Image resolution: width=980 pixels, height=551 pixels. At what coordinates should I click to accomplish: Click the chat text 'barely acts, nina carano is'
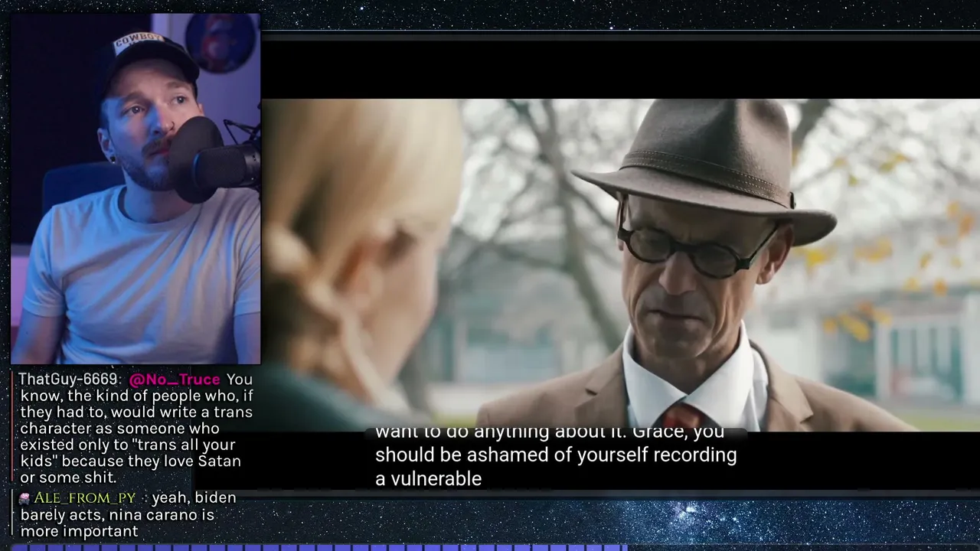pyautogui.click(x=117, y=514)
